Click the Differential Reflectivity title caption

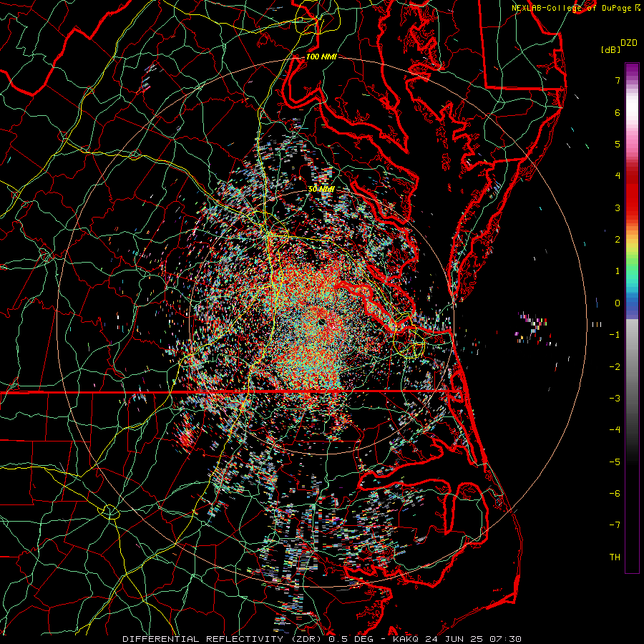click(322, 639)
